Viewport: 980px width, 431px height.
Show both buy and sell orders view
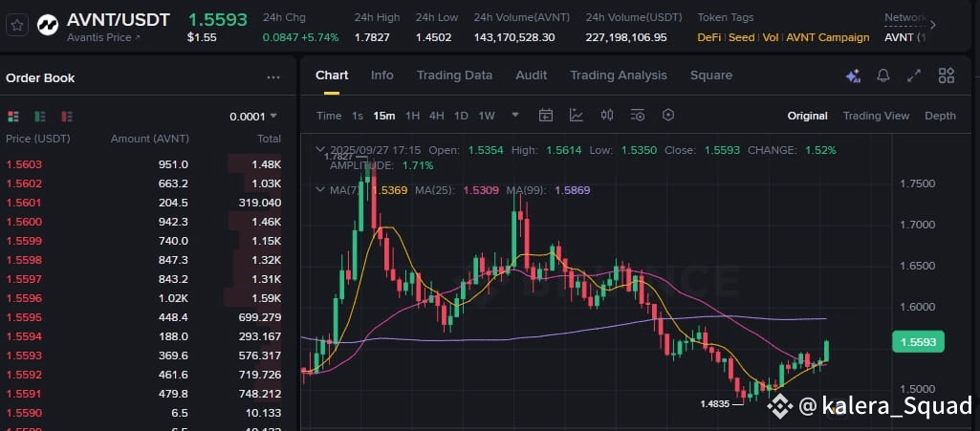[13, 117]
